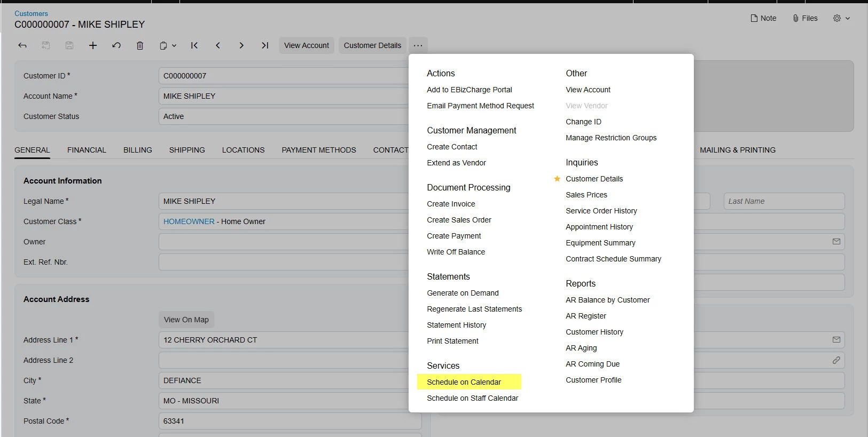Expand the clipboard dropdown arrow
Viewport: 868px width, 437px height.
click(174, 46)
